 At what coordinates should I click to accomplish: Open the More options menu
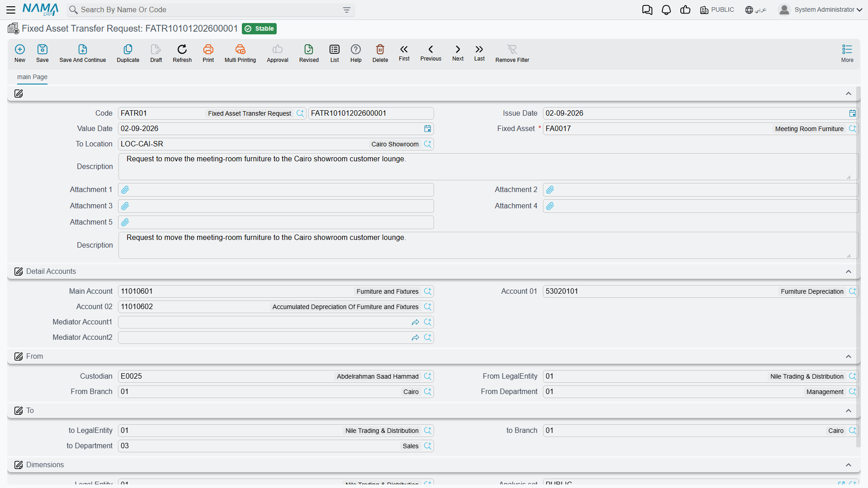point(847,53)
